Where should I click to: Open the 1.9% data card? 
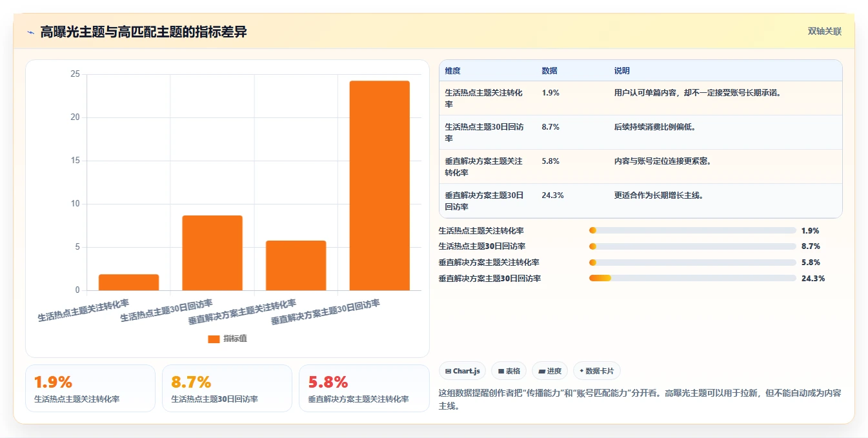90,388
